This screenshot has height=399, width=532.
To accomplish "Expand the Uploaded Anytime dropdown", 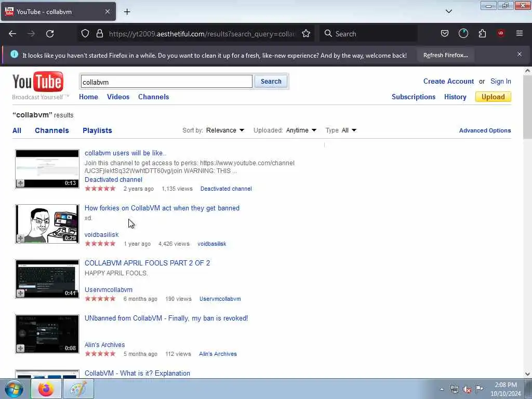I will pyautogui.click(x=301, y=130).
